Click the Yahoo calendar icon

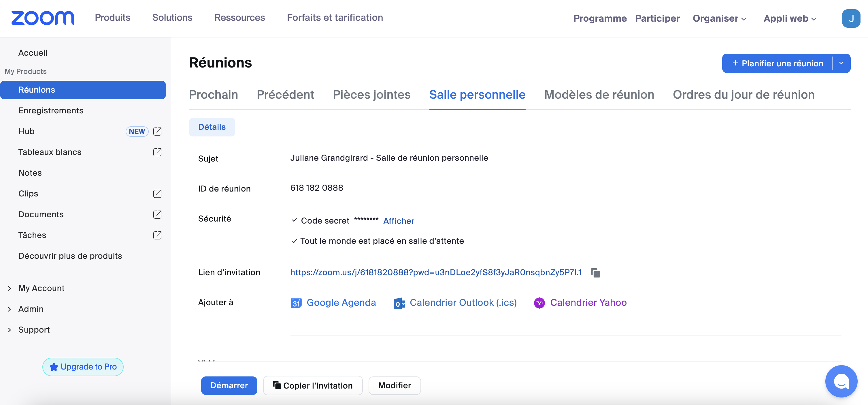point(539,303)
